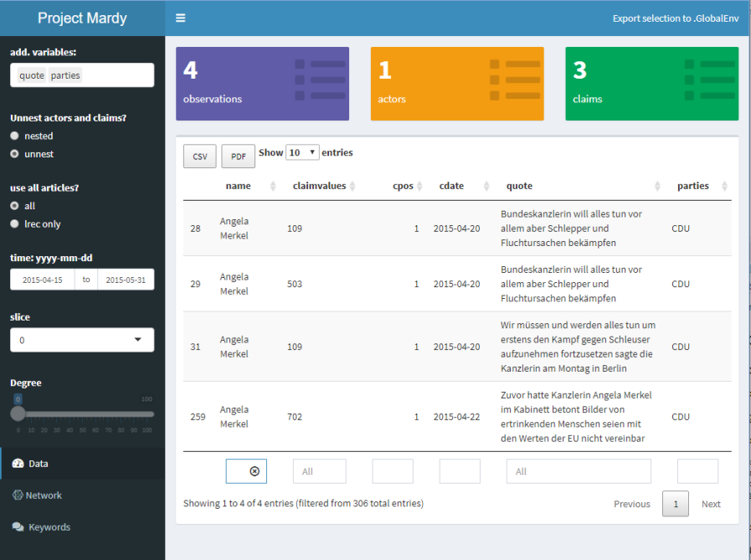Click the Degree slider handle
Screen dimensions: 751x560
[x=18, y=414]
